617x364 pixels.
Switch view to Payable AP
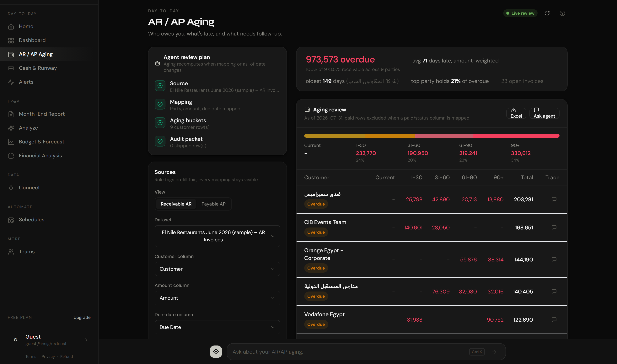[x=213, y=204]
